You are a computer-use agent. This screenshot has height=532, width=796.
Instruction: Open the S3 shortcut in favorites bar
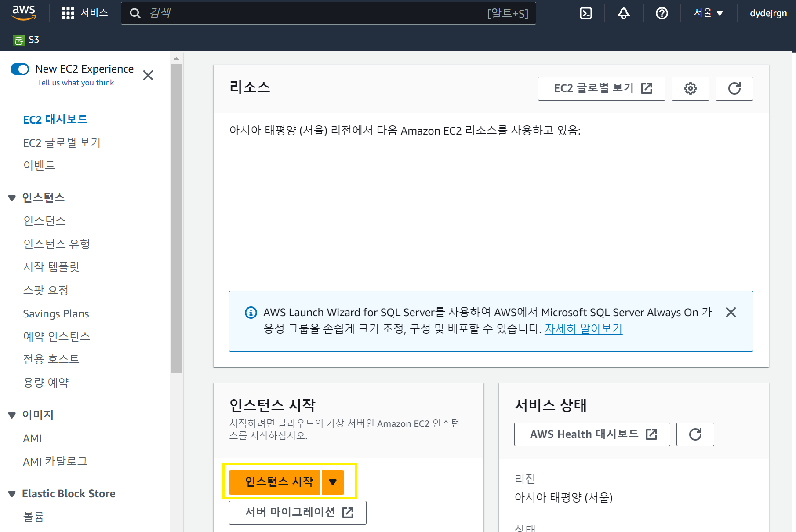coord(26,40)
